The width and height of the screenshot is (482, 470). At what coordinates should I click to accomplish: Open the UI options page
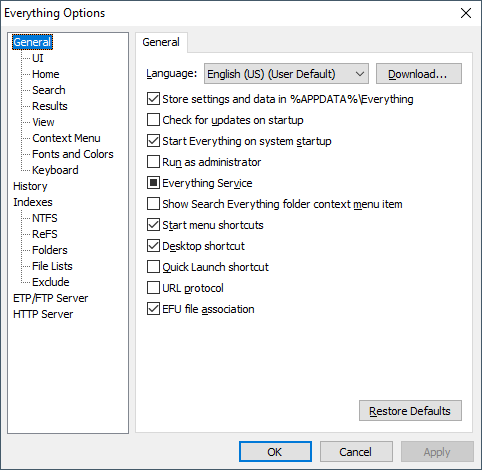[x=38, y=58]
